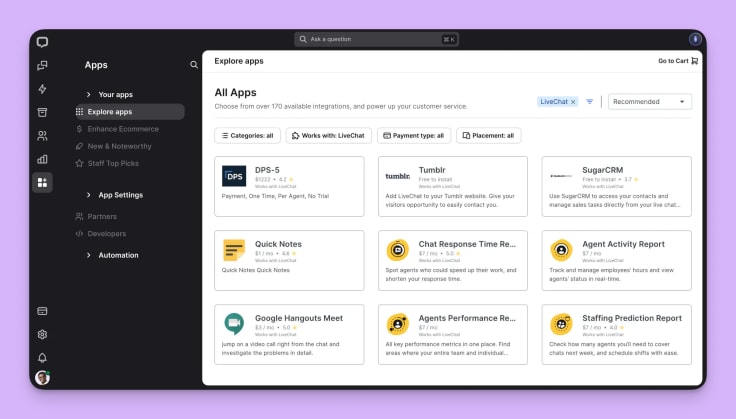Open the Archives box icon

42,112
